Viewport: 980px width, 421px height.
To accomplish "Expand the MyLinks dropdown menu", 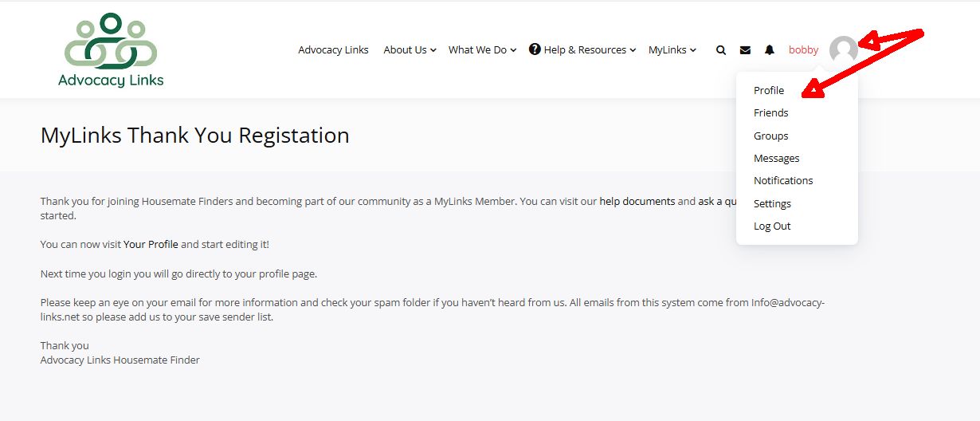I will pyautogui.click(x=672, y=50).
